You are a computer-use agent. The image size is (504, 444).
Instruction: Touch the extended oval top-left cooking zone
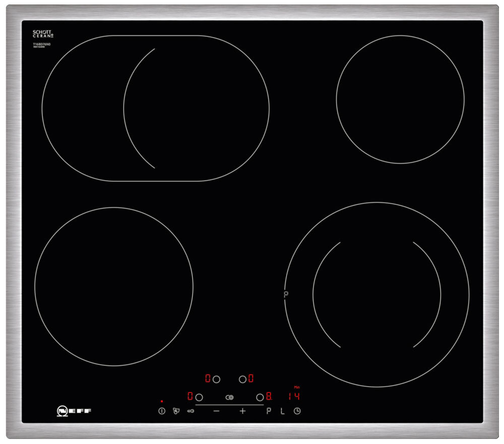click(155, 108)
